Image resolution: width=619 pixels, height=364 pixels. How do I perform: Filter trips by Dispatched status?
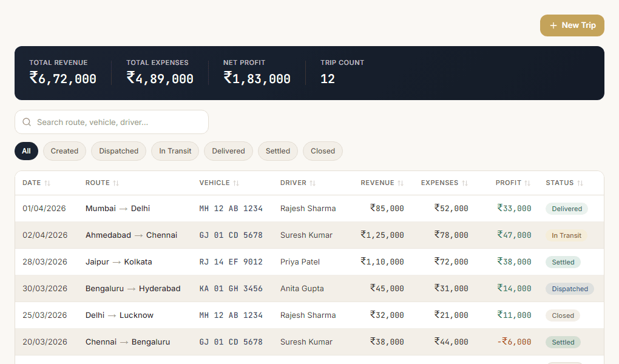(x=118, y=151)
